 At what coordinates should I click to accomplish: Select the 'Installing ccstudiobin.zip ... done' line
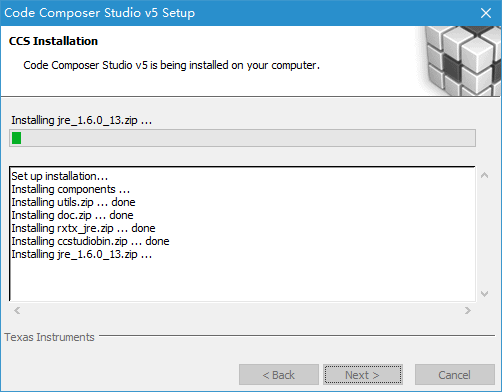[x=90, y=241]
